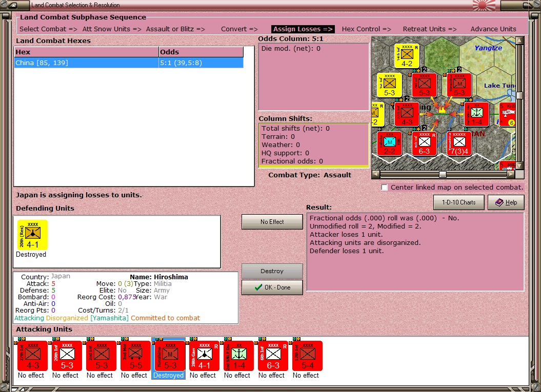Select the 12th Inf 5-4 attacking unit

pyautogui.click(x=307, y=356)
